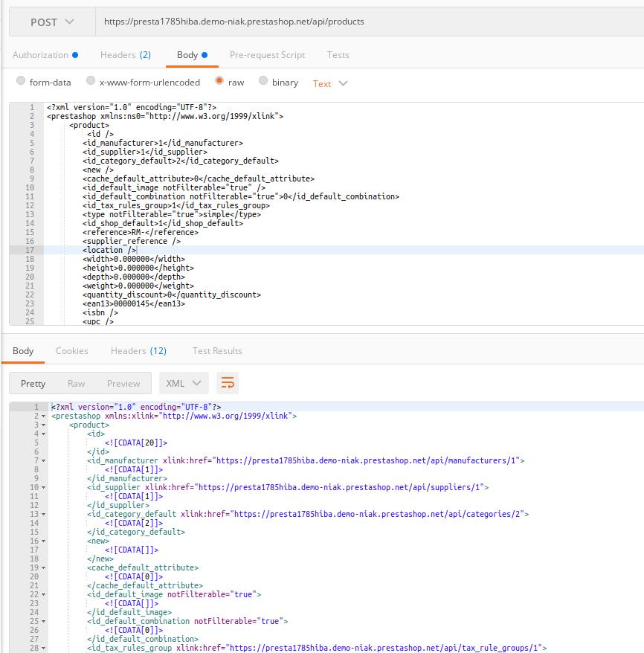
Task: Open the XML response format dropdown
Action: pyautogui.click(x=183, y=383)
